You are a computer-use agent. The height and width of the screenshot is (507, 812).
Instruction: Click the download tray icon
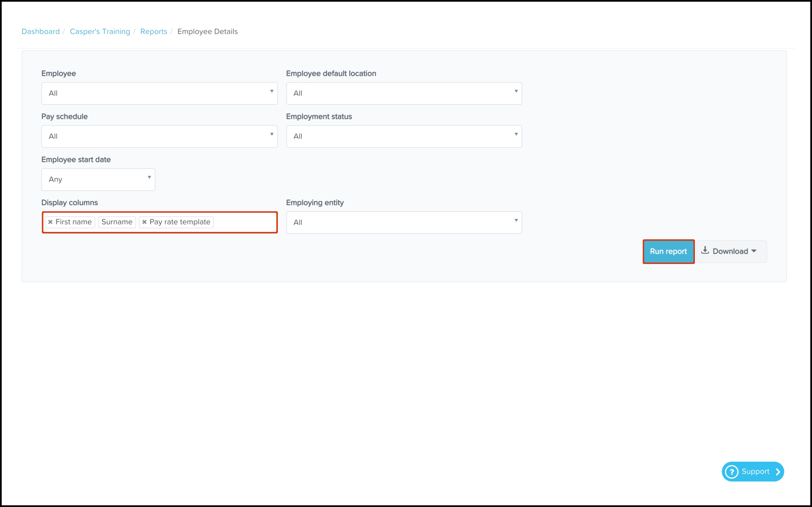tap(705, 250)
